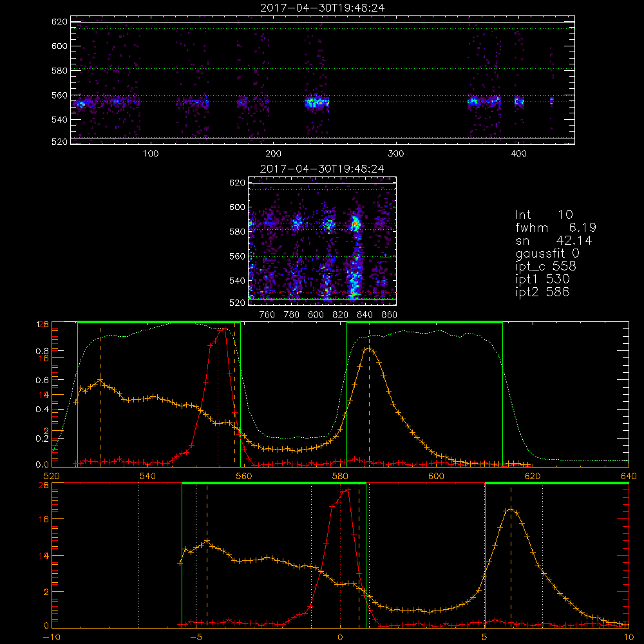Click orange dashed marker near -4.6 in bottom plot
Viewport: 644px width, 644px height.
pos(207,556)
